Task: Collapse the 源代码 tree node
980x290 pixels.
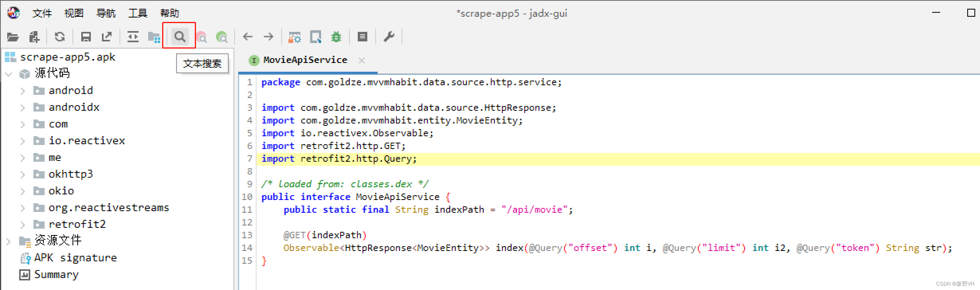Action: click(8, 74)
